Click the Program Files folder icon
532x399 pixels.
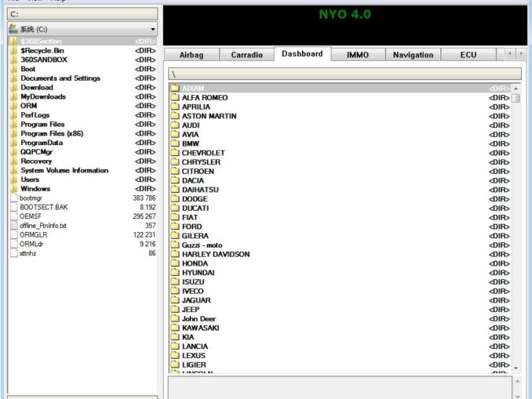[x=14, y=124]
